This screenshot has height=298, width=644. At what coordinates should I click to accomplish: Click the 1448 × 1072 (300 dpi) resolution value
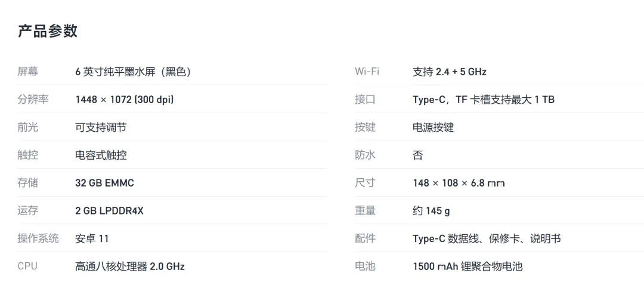tap(125, 100)
